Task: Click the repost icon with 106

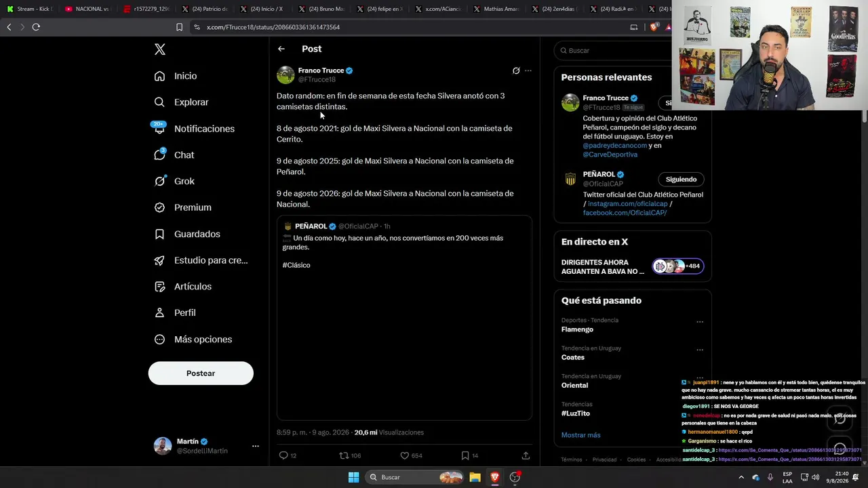Action: (344, 455)
